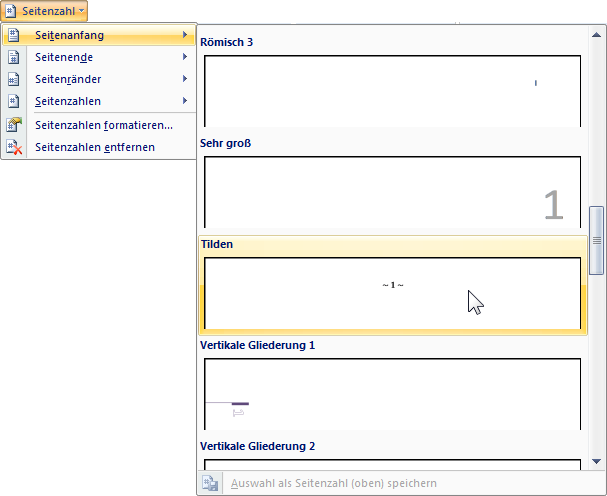Click the gallery scrollbar up arrow
Screen dimensions: 607x496
pyautogui.click(x=597, y=35)
